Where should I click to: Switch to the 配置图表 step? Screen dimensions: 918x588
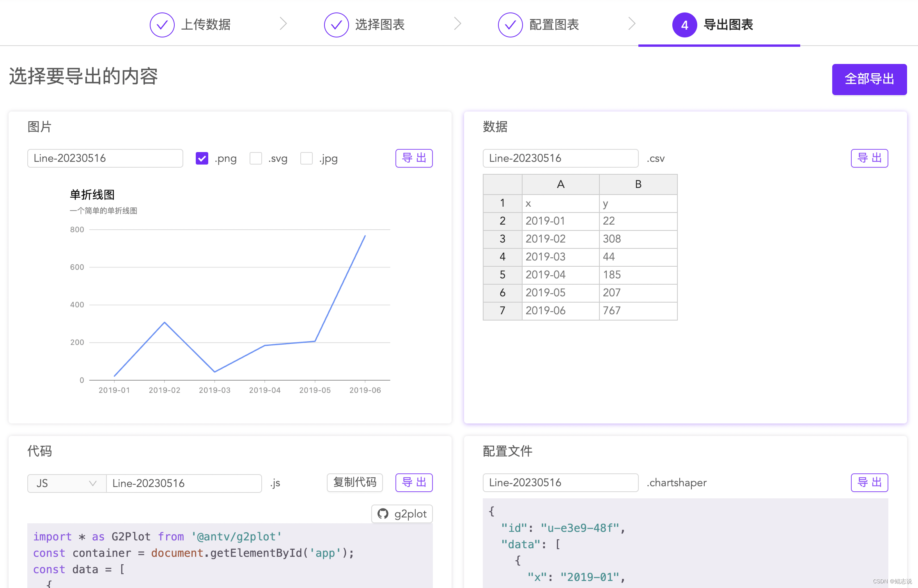[x=554, y=25]
